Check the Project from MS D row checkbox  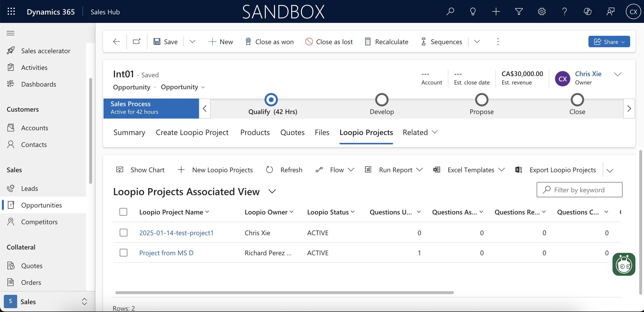(124, 253)
